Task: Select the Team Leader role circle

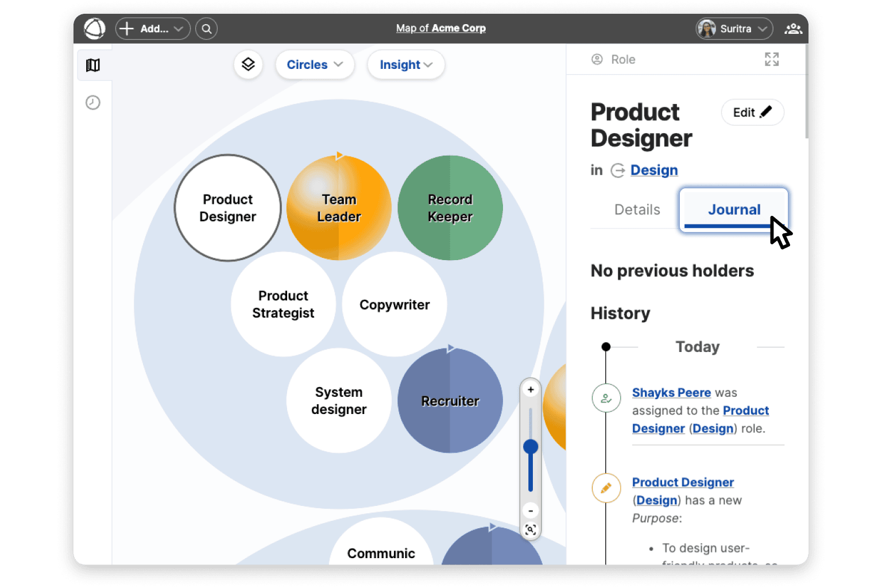Action: [x=339, y=208]
